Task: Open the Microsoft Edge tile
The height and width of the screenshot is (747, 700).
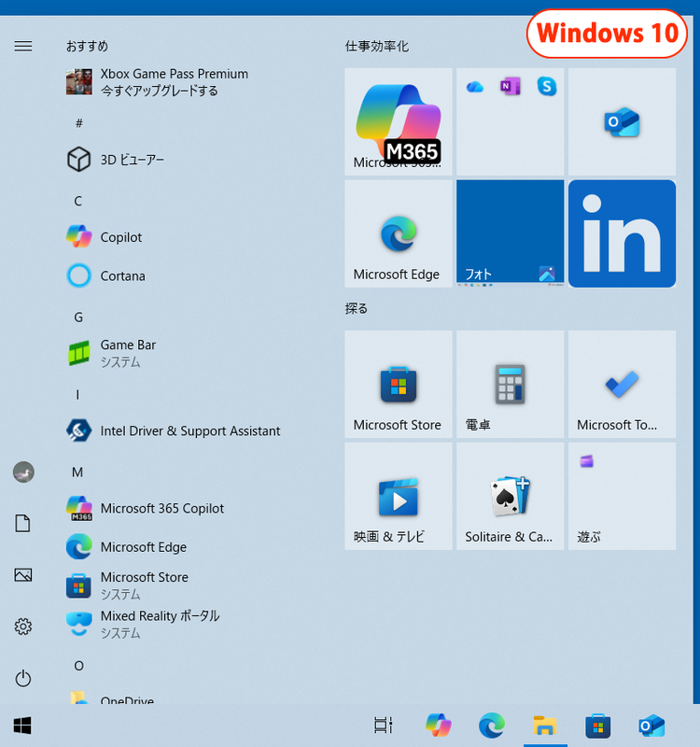Action: pos(399,233)
